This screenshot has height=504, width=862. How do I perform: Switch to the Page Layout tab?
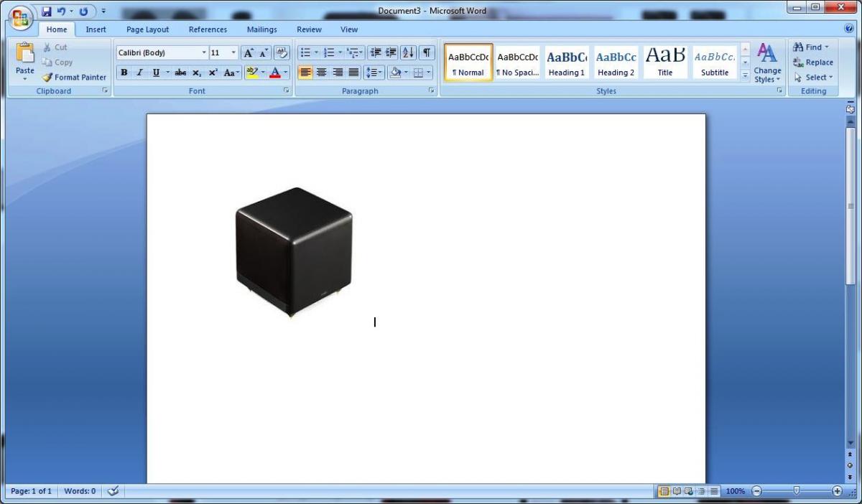pyautogui.click(x=148, y=29)
